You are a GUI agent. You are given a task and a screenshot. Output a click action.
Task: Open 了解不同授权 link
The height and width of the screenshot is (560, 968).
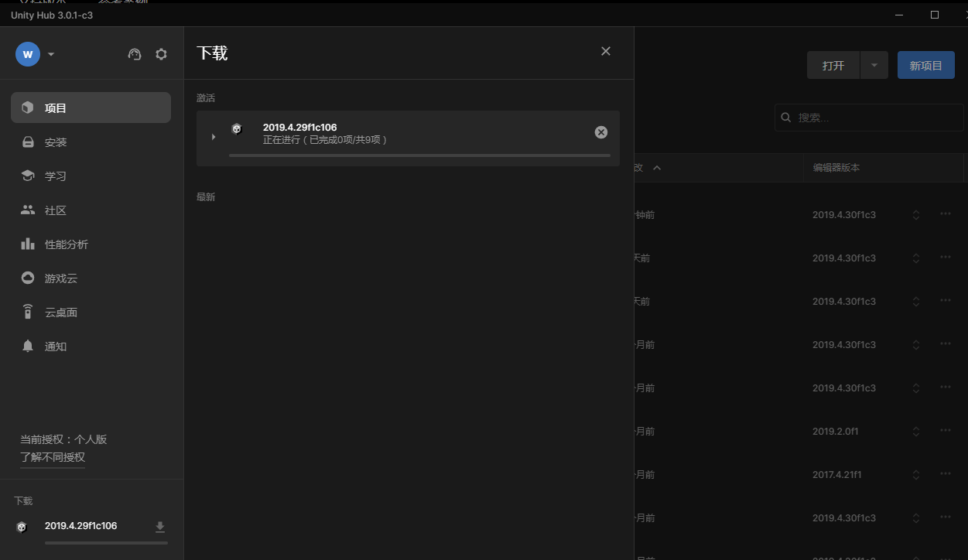click(53, 457)
